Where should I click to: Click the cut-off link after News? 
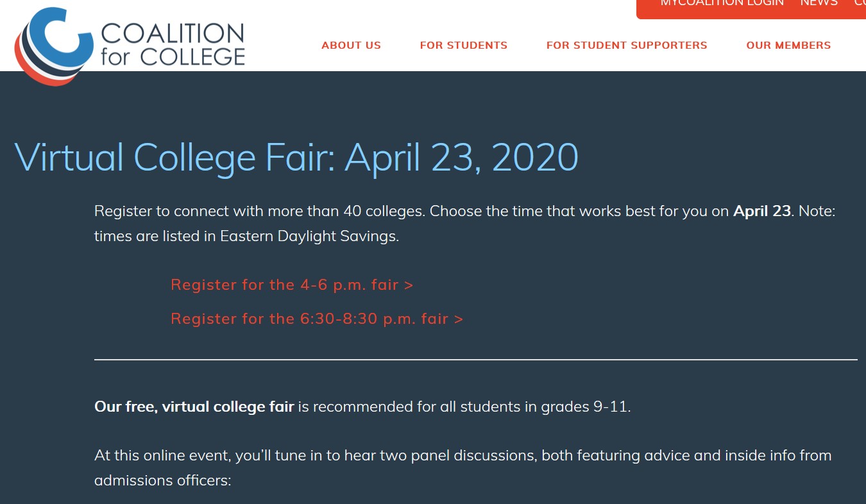pyautogui.click(x=860, y=3)
